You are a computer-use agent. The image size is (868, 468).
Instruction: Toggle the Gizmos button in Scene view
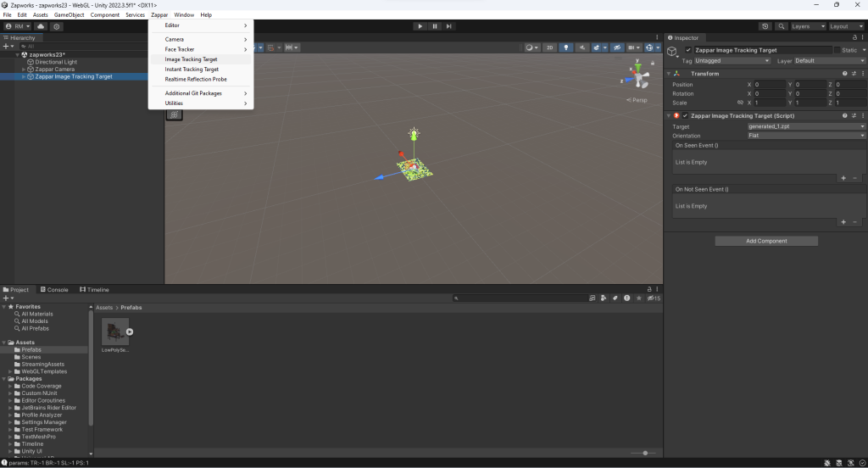click(x=649, y=47)
